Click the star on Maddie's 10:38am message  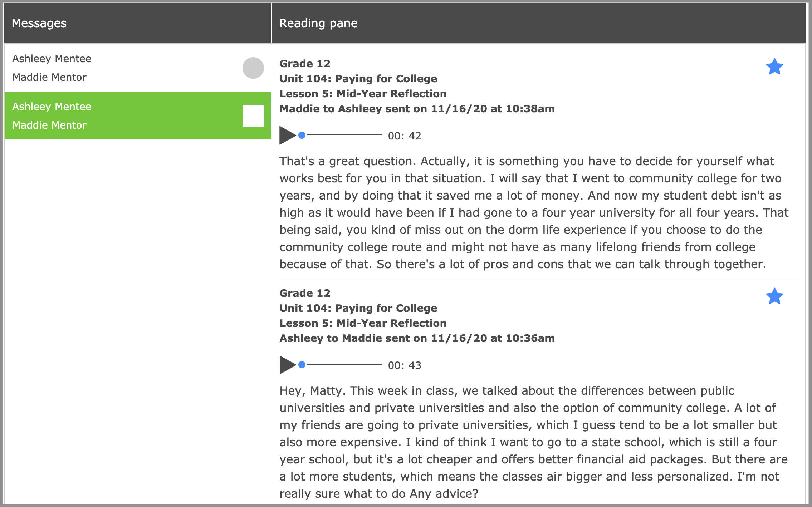[774, 67]
